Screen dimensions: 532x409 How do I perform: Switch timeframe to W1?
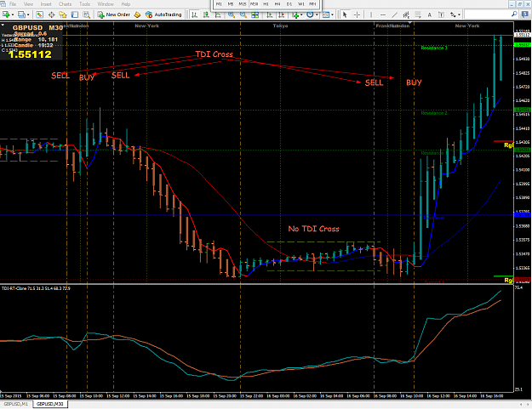[x=301, y=3]
